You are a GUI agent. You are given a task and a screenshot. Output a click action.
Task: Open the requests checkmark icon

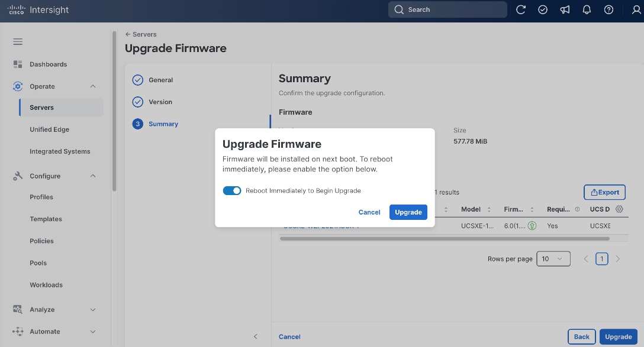[543, 9]
